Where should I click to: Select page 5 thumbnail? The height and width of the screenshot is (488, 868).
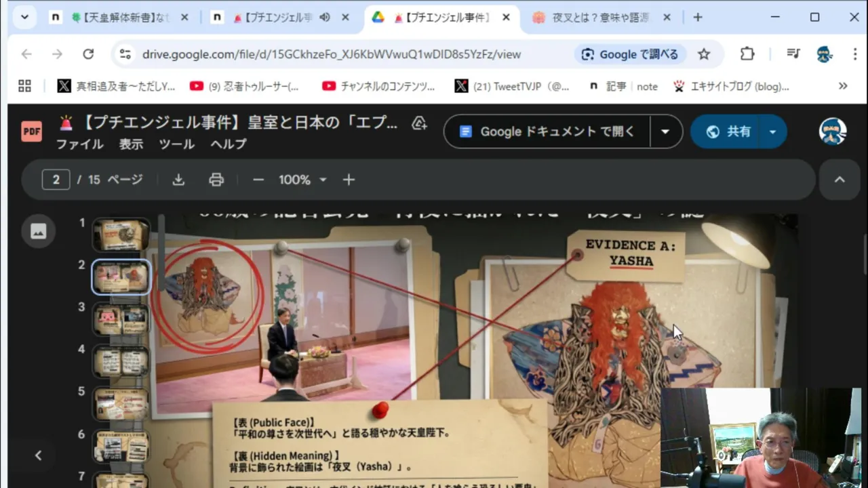tap(121, 404)
